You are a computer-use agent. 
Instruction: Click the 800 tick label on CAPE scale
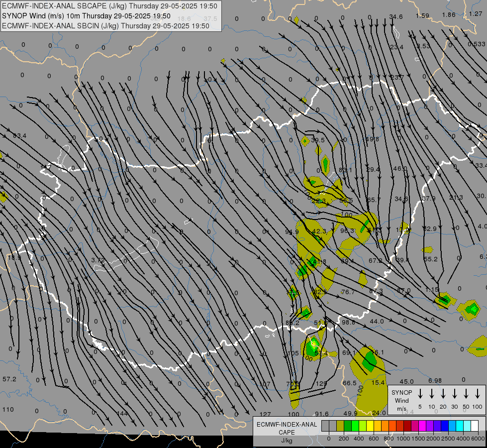pyautogui.click(x=388, y=439)
